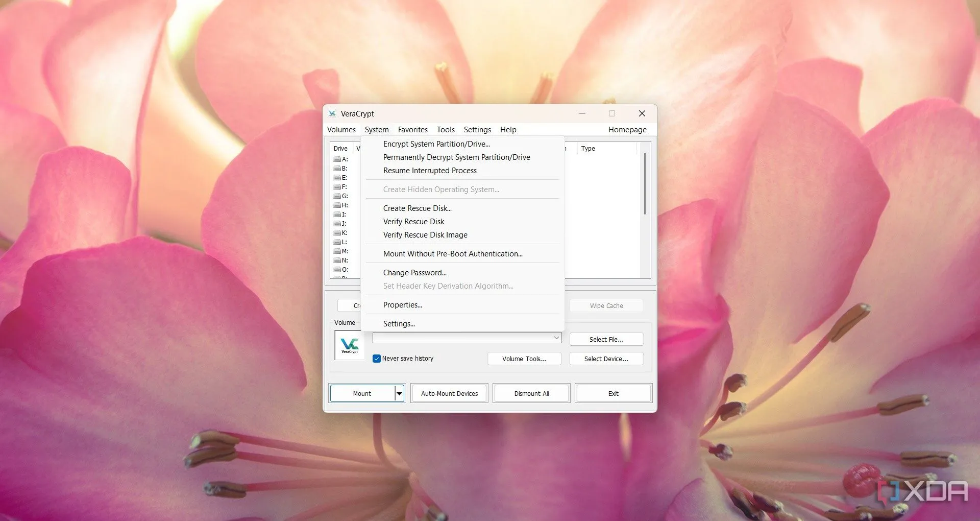980x521 pixels.
Task: Click the Drive column header
Action: pyautogui.click(x=340, y=149)
